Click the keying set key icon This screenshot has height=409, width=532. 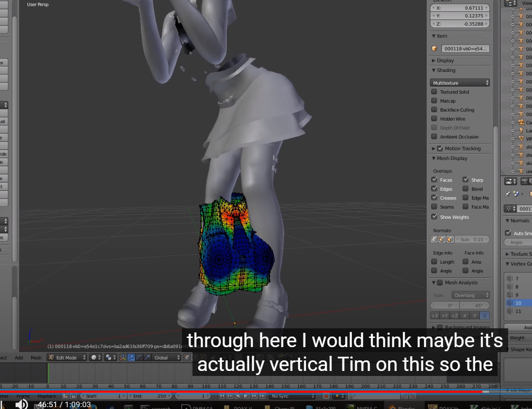353,396
